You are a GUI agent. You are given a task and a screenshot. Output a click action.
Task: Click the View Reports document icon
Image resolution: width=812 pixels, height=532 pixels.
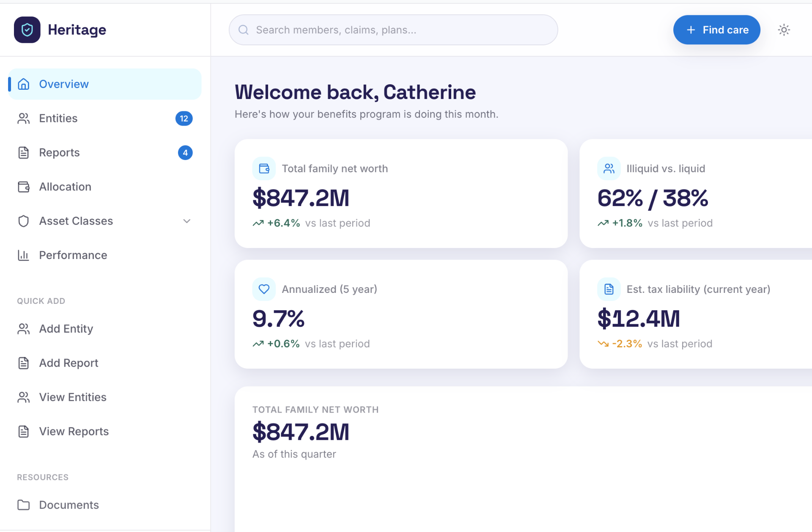point(24,432)
